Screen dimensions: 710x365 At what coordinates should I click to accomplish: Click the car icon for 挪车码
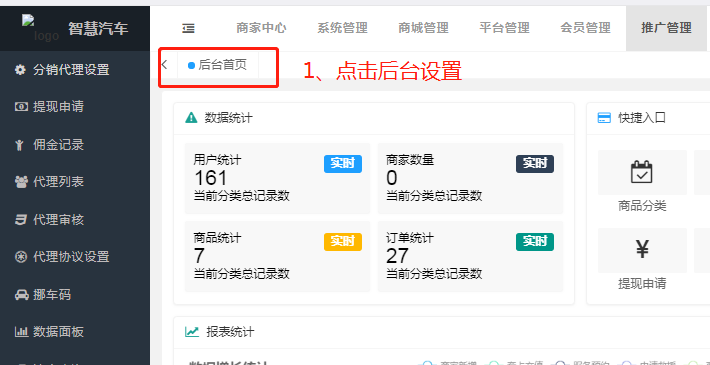coord(21,295)
